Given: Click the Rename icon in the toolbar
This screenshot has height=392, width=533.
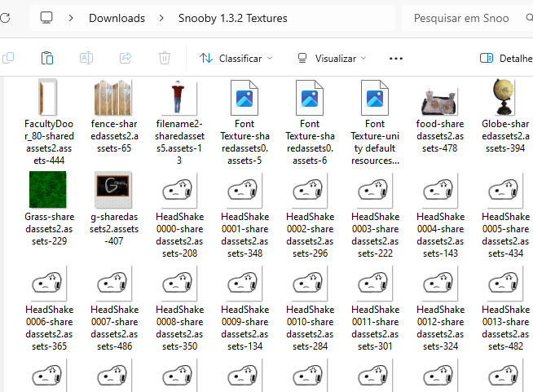Looking at the screenshot, I should pos(86,58).
